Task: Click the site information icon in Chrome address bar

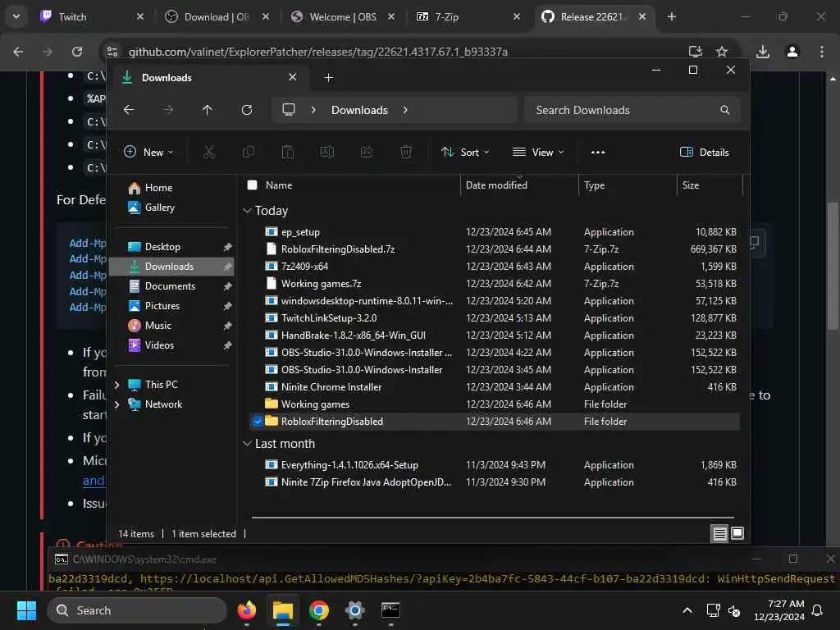Action: 112,52
